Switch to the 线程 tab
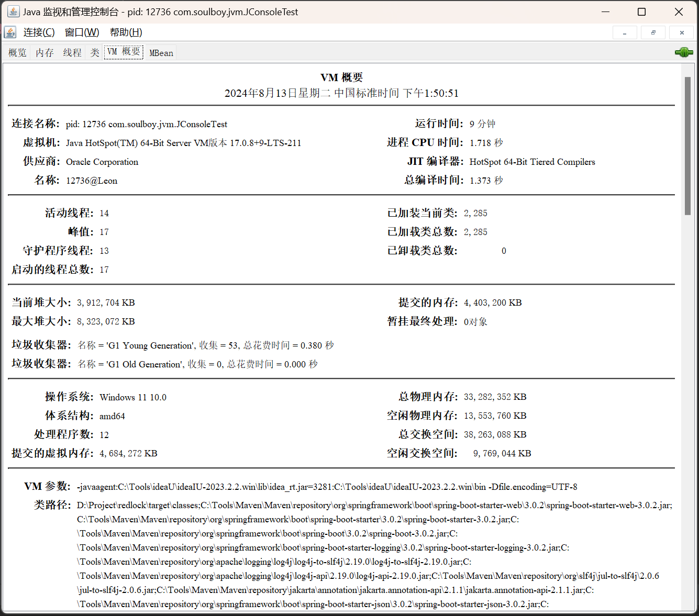Viewport: 699px width, 616px height. coord(72,53)
